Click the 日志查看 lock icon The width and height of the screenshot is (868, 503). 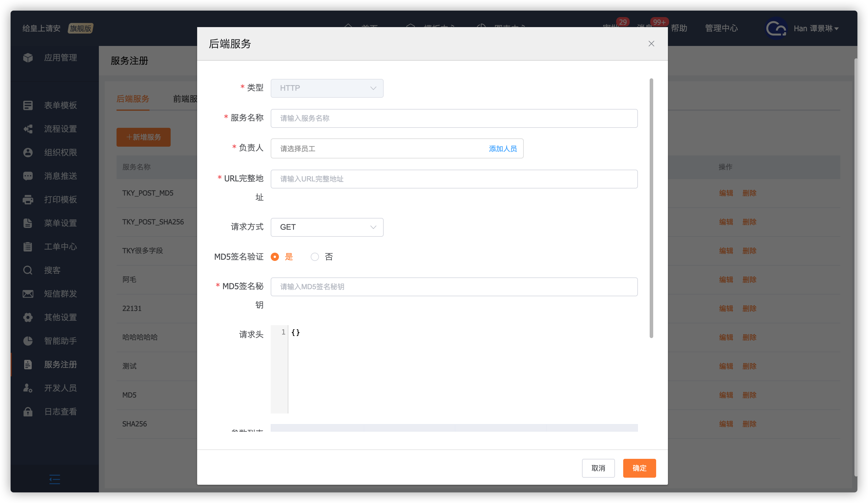pos(28,412)
